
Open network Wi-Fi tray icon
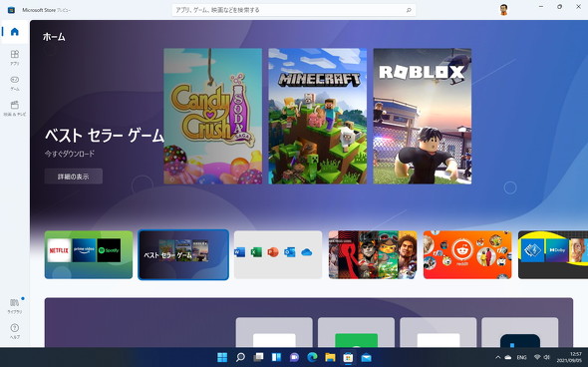pyautogui.click(x=537, y=357)
